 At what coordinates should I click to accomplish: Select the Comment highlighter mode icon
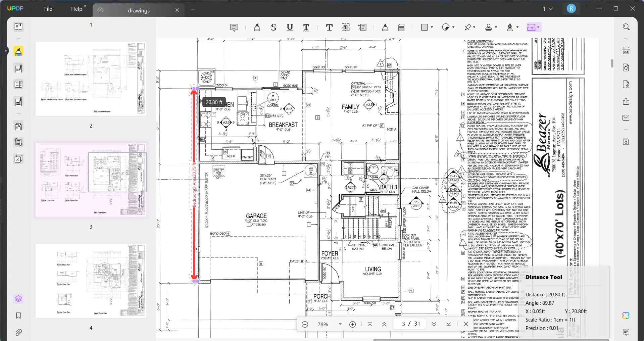click(18, 51)
